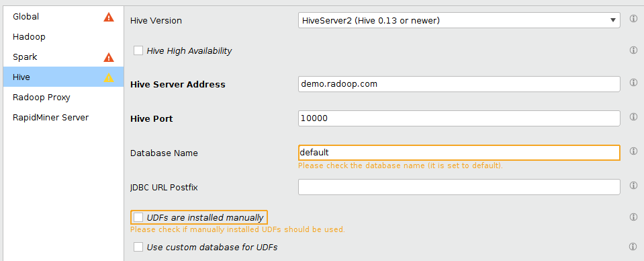Click info icon for Hive High Availability

(x=634, y=50)
